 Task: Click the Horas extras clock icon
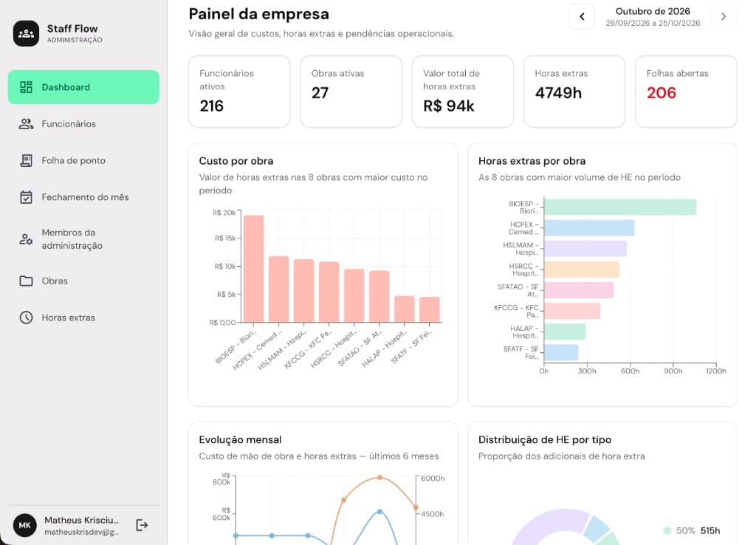[x=26, y=318]
